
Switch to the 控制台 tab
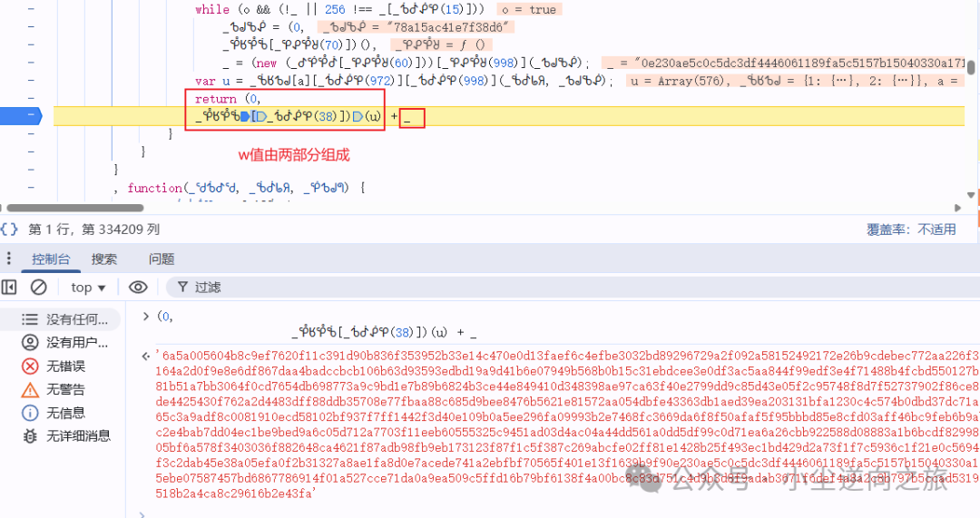click(51, 259)
